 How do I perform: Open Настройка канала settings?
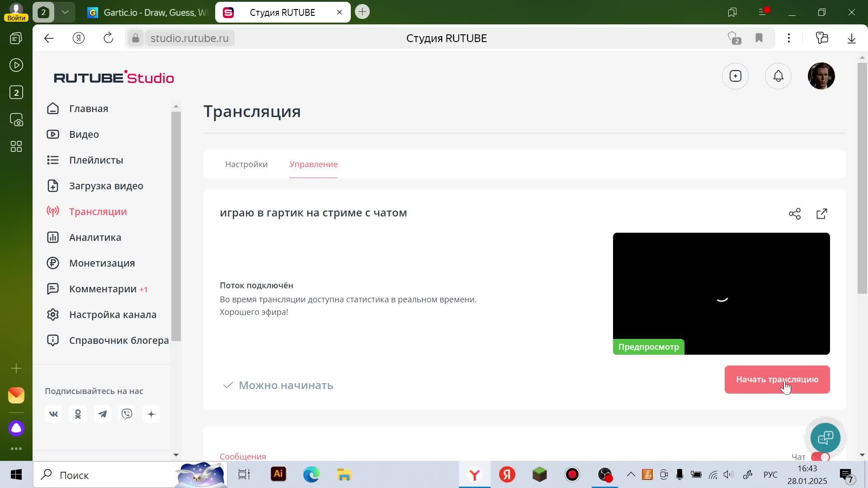tap(102, 314)
